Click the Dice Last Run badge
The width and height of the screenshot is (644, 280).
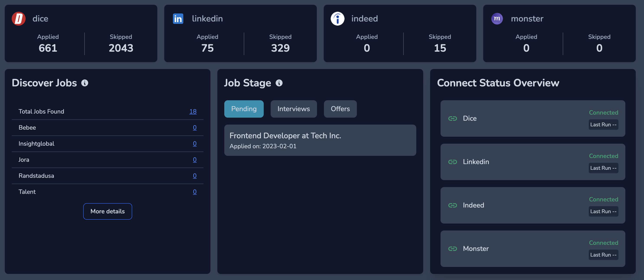pos(603,125)
